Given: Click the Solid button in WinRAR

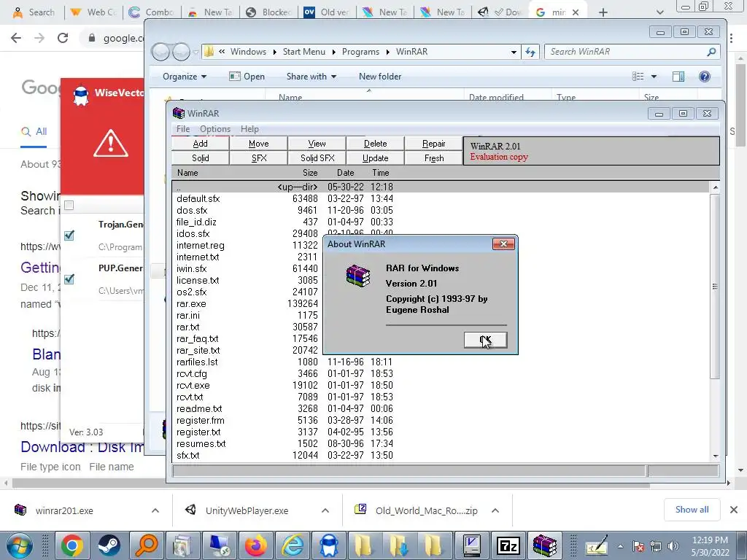Looking at the screenshot, I should pos(200,158).
